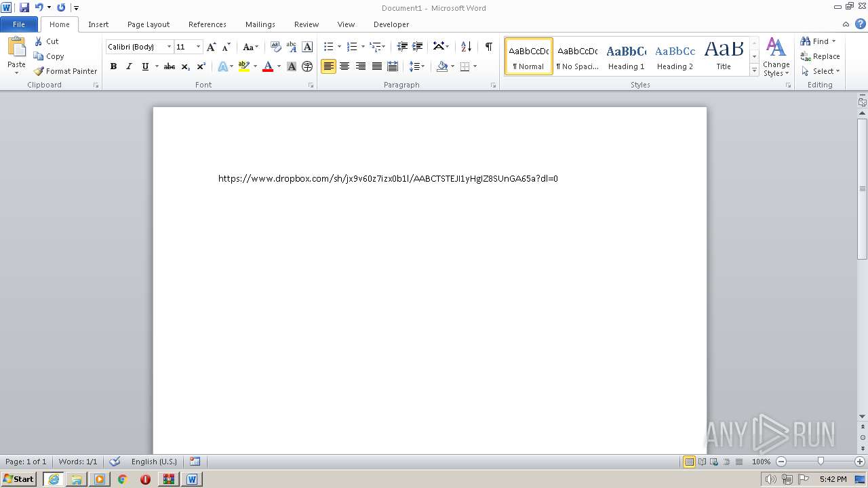Expand the Change Case dropdown
Screen dimensions: 868x488
tap(257, 47)
